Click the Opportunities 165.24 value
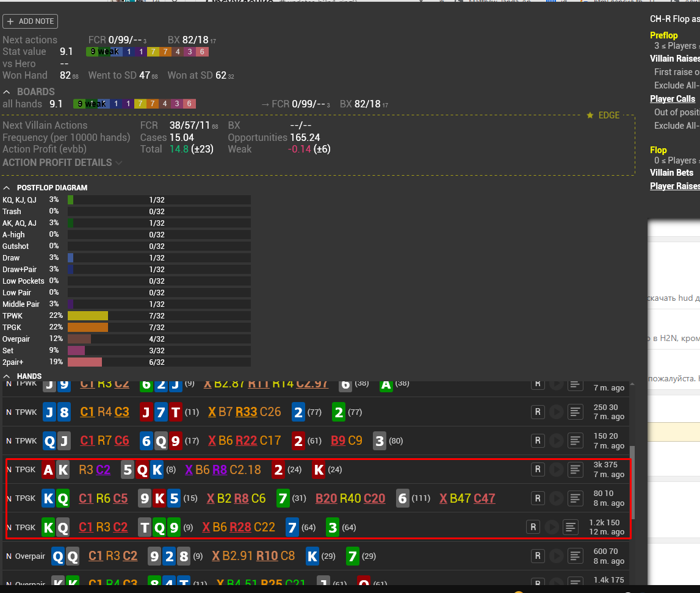 point(305,137)
